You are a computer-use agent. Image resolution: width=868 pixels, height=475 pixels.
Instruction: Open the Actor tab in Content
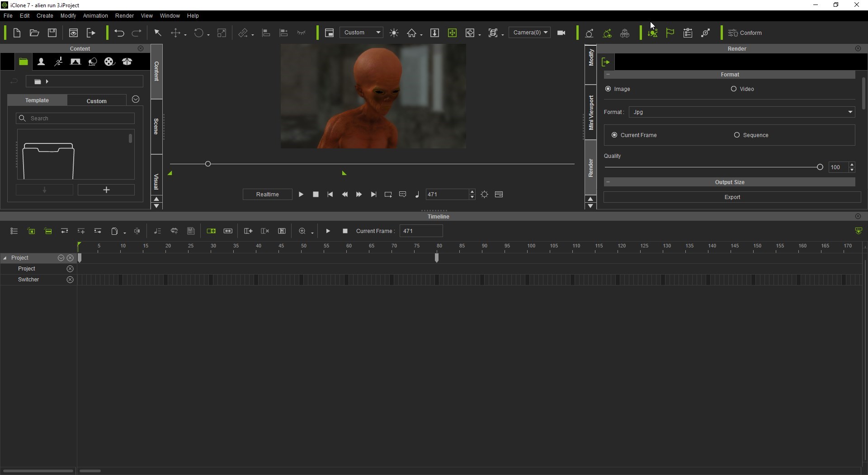click(x=41, y=62)
